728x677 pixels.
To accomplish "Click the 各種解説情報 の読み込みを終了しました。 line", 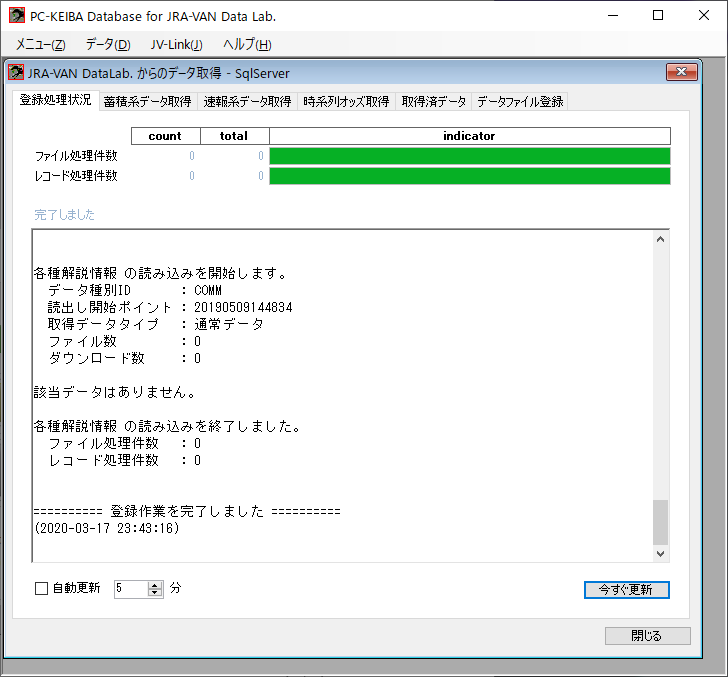I will [167, 426].
